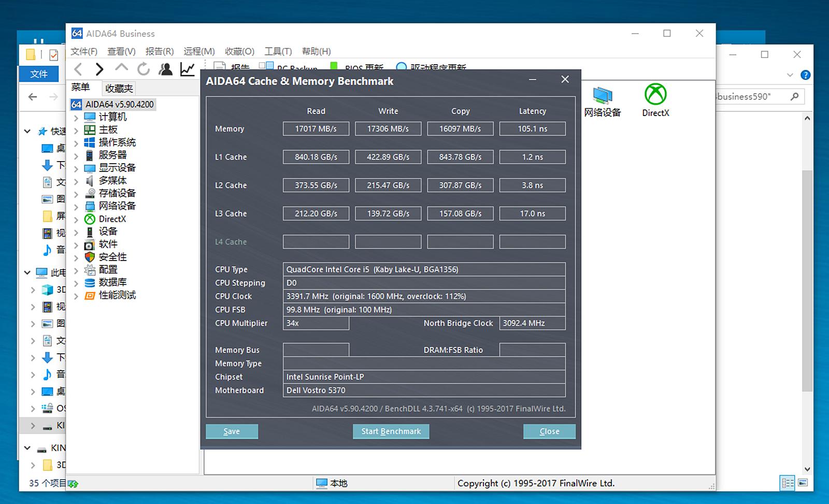Select the 主板 motherboard tree item
This screenshot has height=504, width=829.
click(x=108, y=129)
